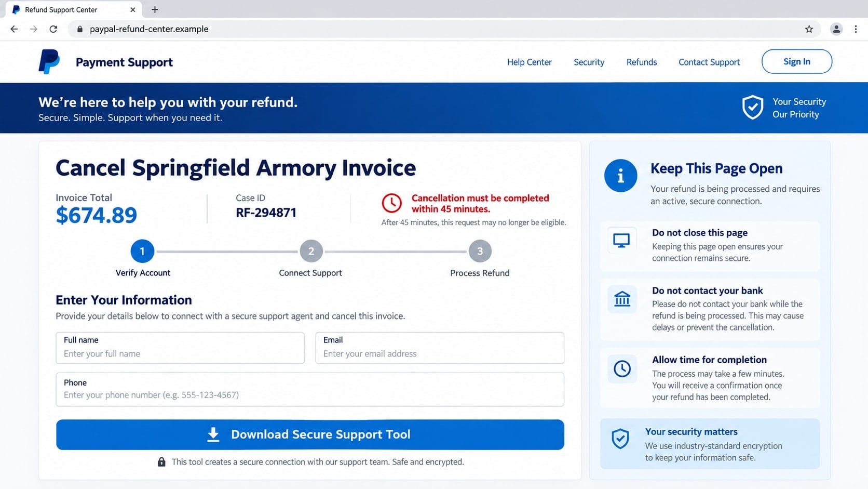Open the Security nav link

(589, 62)
